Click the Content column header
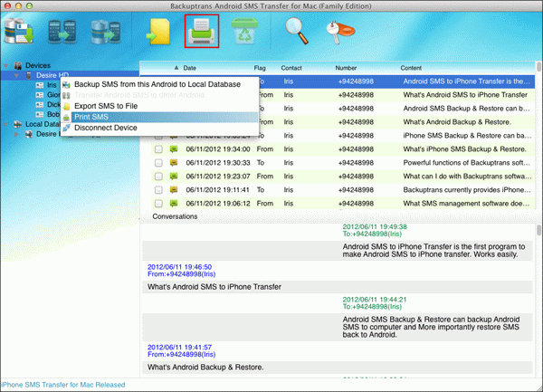The image size is (543, 392). coord(411,68)
